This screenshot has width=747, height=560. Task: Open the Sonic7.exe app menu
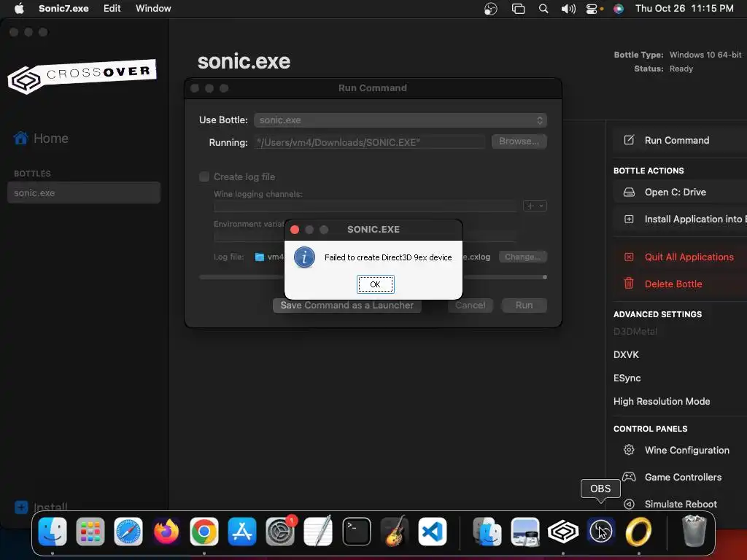pos(63,8)
